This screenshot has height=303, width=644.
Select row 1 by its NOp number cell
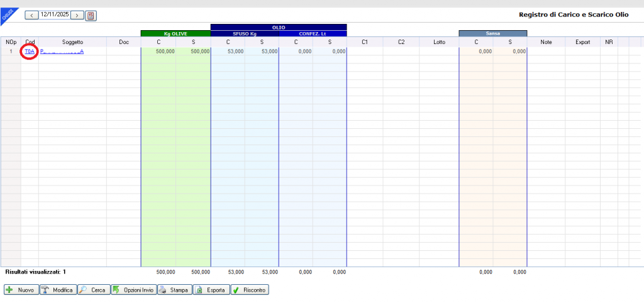pyautogui.click(x=11, y=52)
